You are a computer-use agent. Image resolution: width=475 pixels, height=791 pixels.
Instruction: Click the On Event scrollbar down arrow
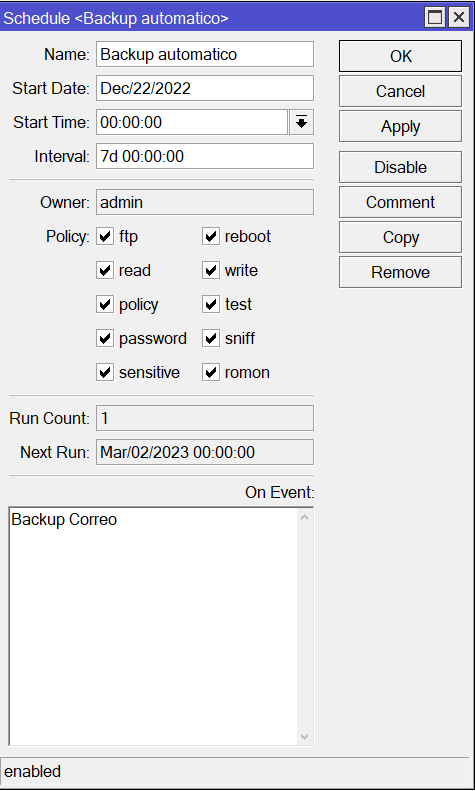point(305,737)
